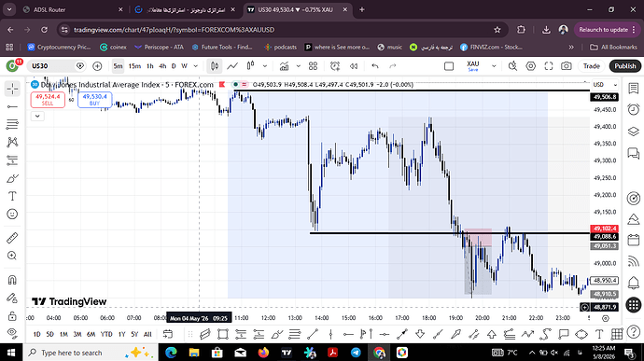Expand the timeframe interval dropdown
The height and width of the screenshot is (361, 644).
pyautogui.click(x=196, y=66)
